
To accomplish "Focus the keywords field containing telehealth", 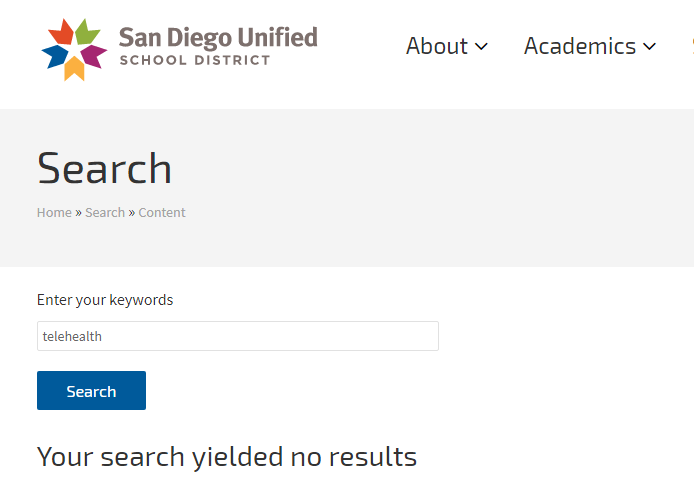I will pos(237,336).
